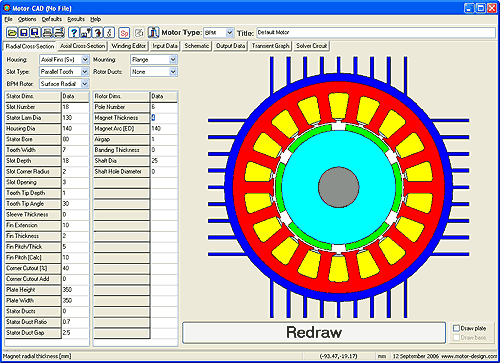Screen dimensions: 500x363
Task: Click the Save As disk icon
Action: coord(35,32)
